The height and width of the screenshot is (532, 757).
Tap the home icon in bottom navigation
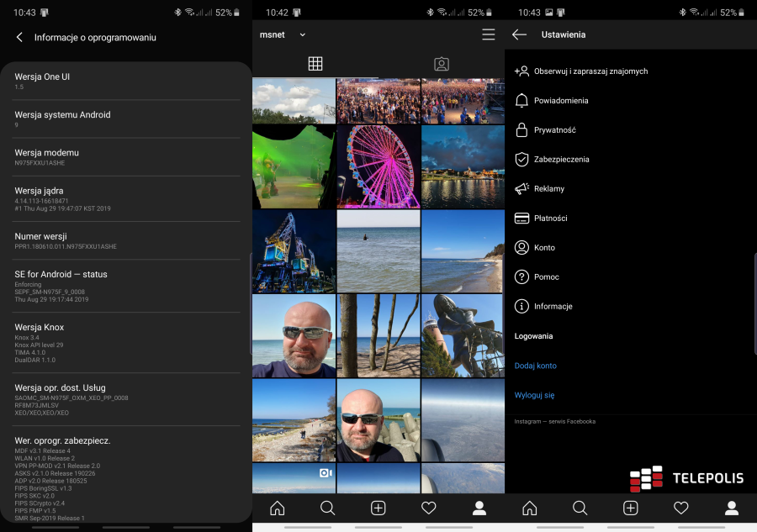click(277, 508)
